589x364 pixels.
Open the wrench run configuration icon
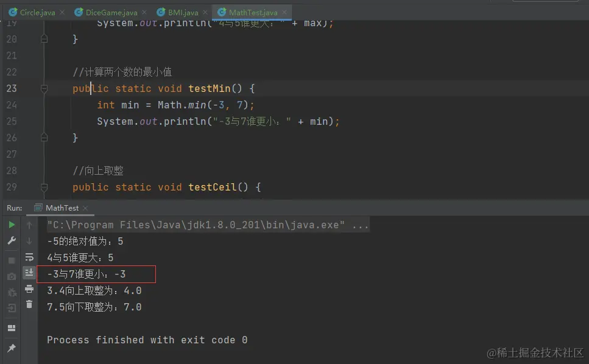click(x=12, y=240)
